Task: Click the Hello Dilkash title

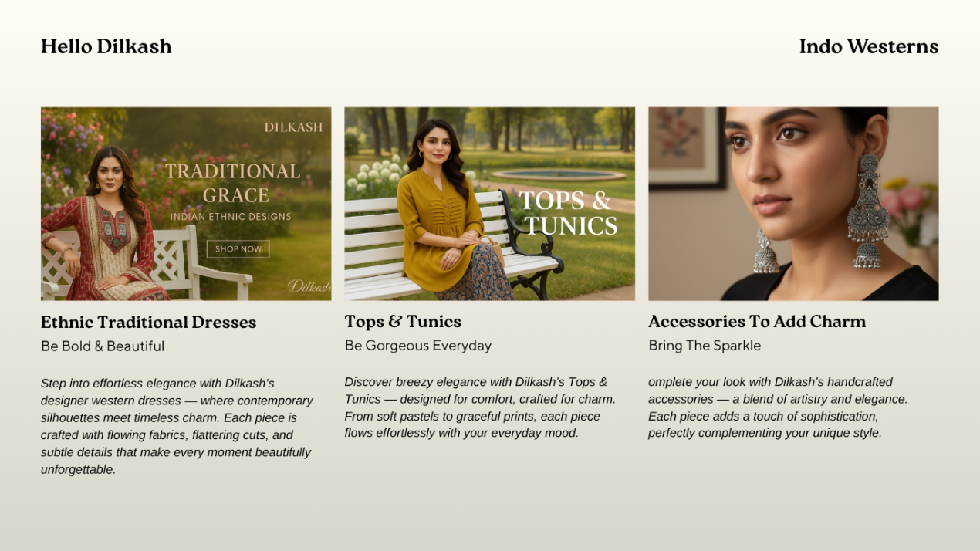Action: [x=106, y=46]
